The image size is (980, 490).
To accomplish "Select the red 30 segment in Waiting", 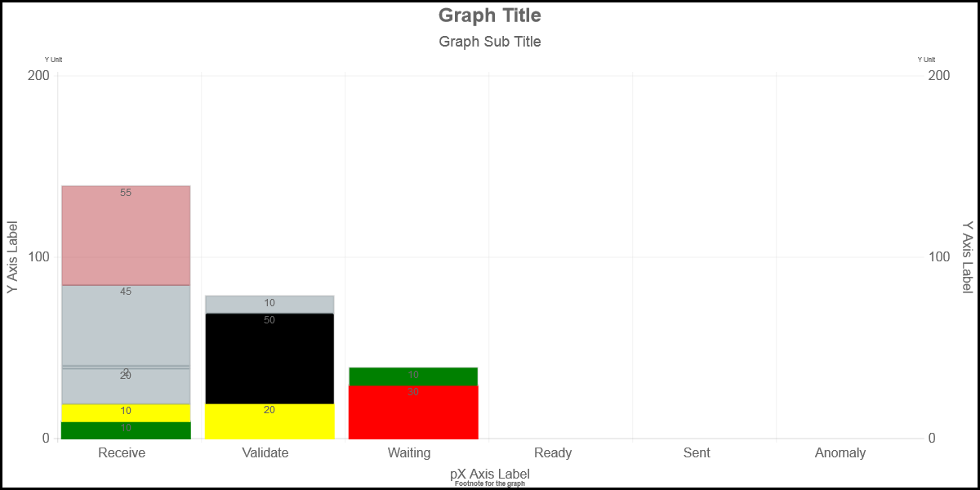I will point(413,412).
